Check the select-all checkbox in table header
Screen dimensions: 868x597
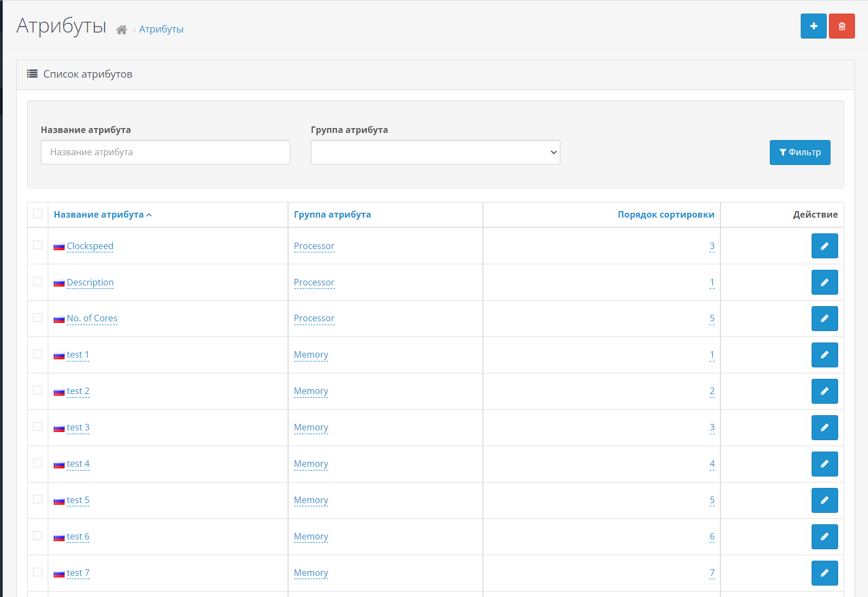(x=37, y=213)
